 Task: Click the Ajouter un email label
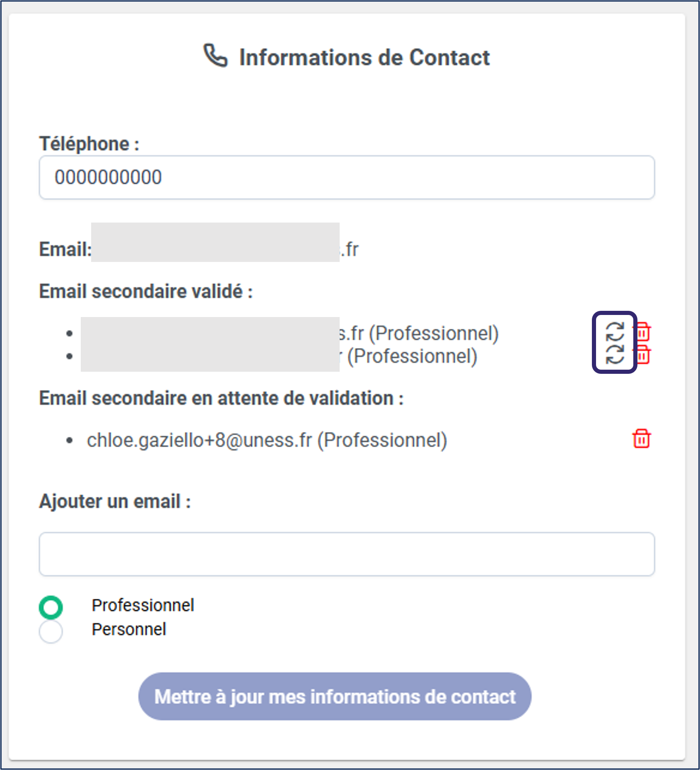pos(115,501)
